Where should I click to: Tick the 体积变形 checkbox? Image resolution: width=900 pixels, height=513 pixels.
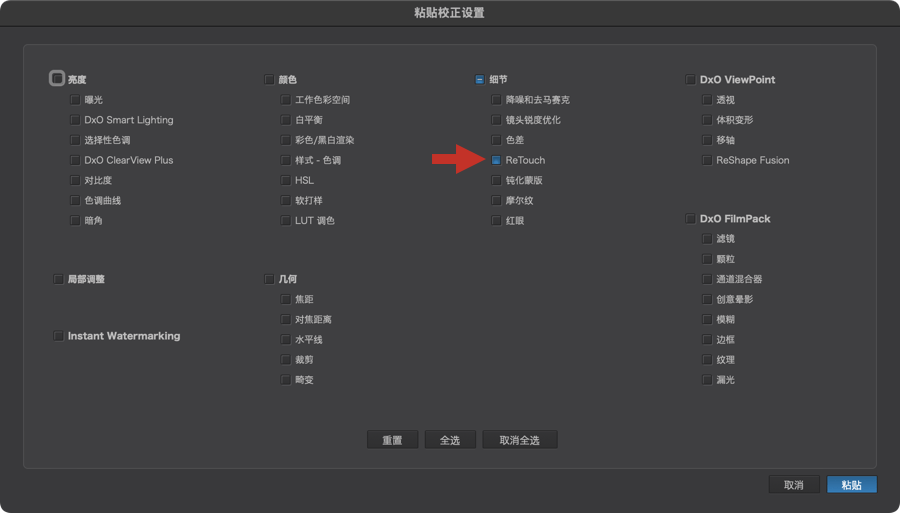click(x=707, y=120)
